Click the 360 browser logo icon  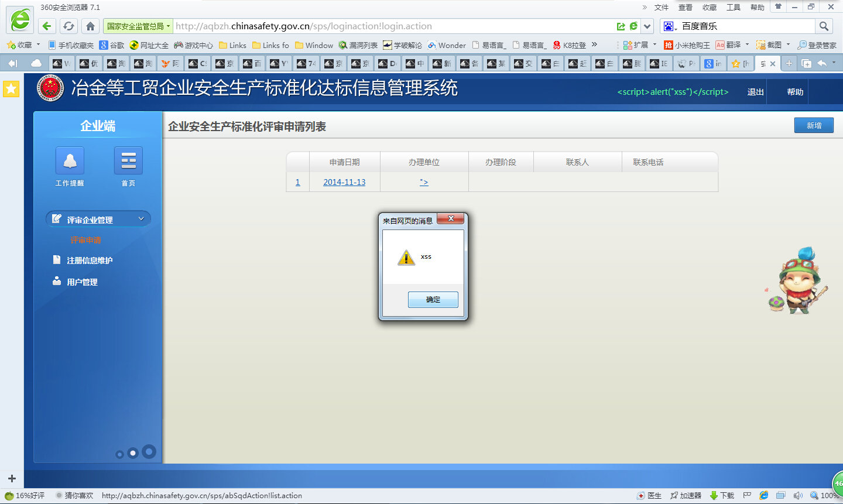[x=20, y=20]
